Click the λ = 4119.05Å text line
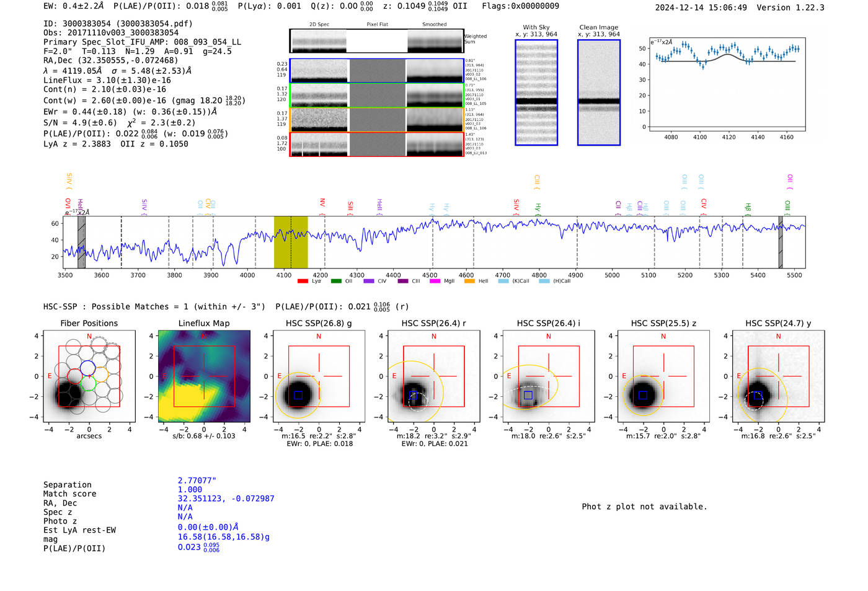 pyautogui.click(x=117, y=71)
